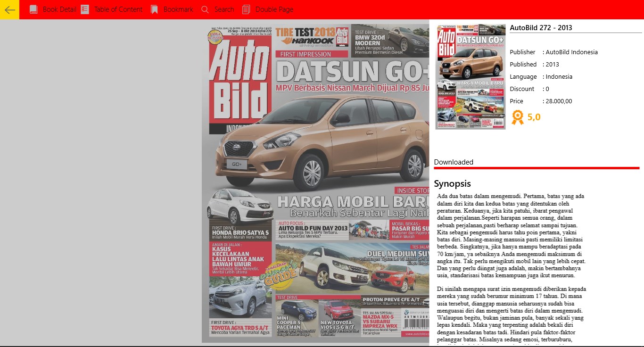Image resolution: width=644 pixels, height=347 pixels.
Task: Click the Table of Content list icon
Action: (x=85, y=9)
